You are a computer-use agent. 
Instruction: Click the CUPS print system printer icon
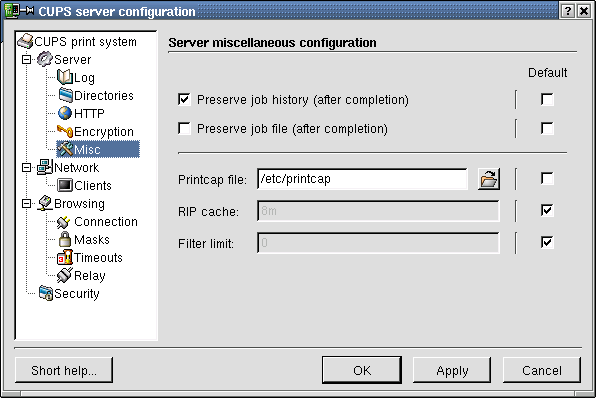25,41
